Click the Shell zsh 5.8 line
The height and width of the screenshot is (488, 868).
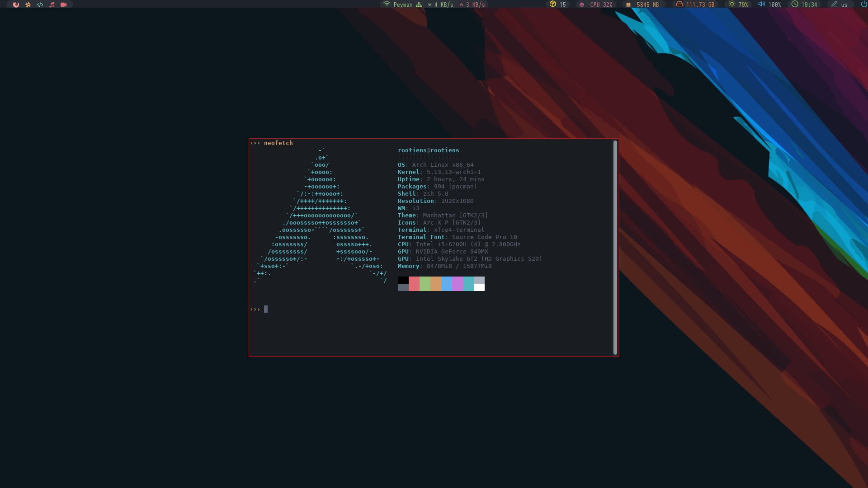423,194
